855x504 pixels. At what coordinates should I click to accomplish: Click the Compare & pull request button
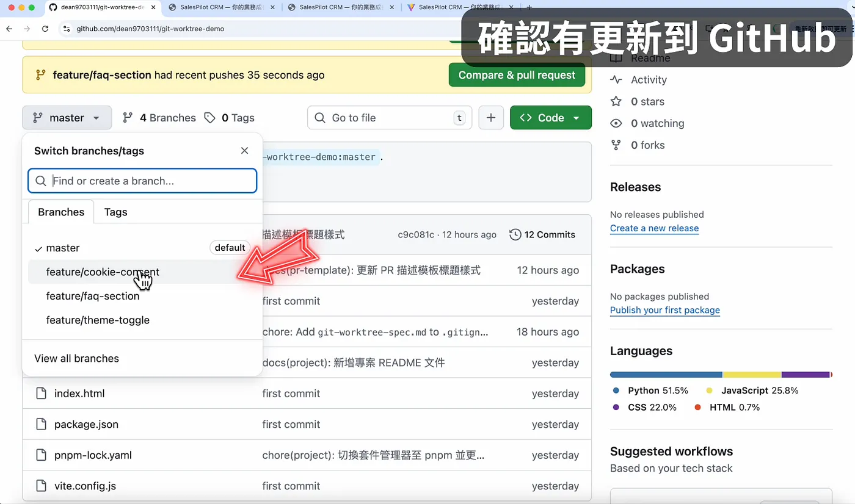517,75
